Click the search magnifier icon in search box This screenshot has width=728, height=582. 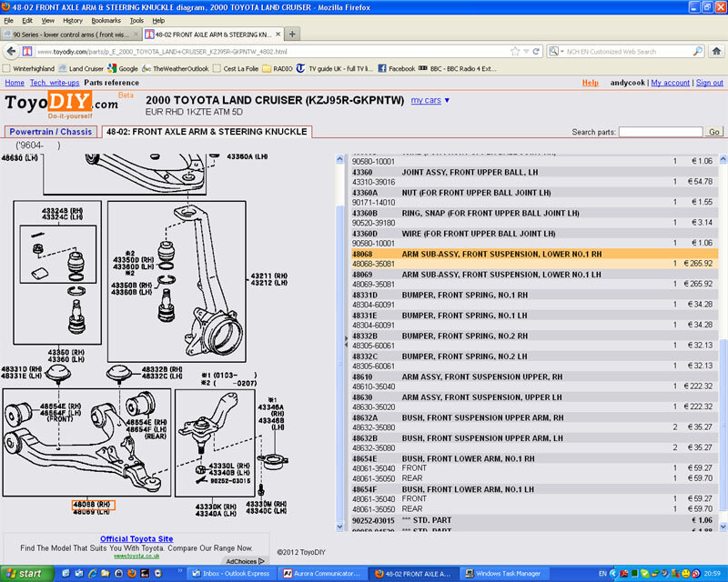click(698, 51)
